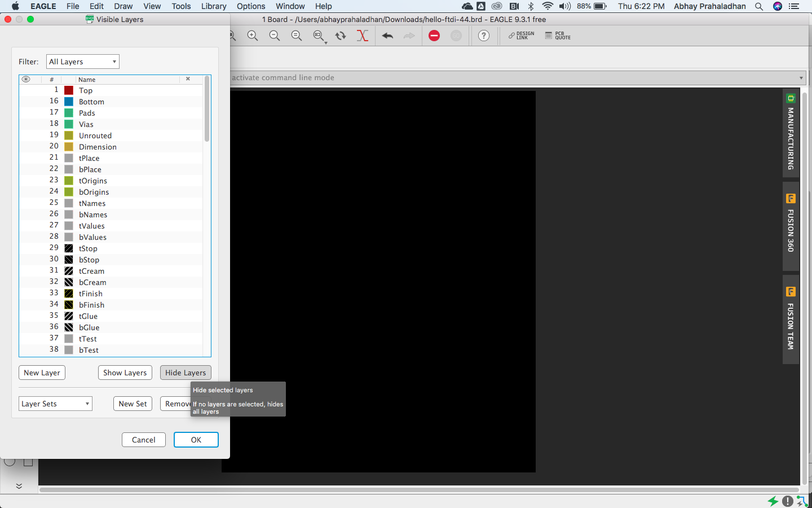Open the Fusion Team side panel tab

tap(791, 319)
